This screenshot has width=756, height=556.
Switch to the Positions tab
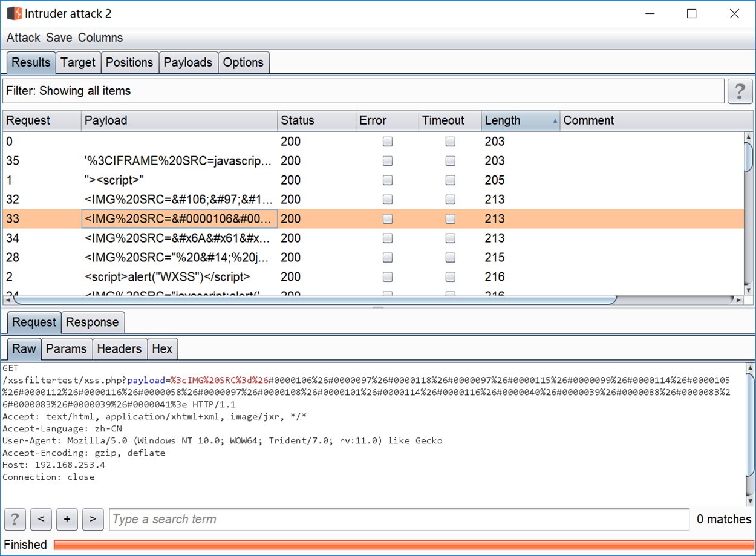coord(129,62)
